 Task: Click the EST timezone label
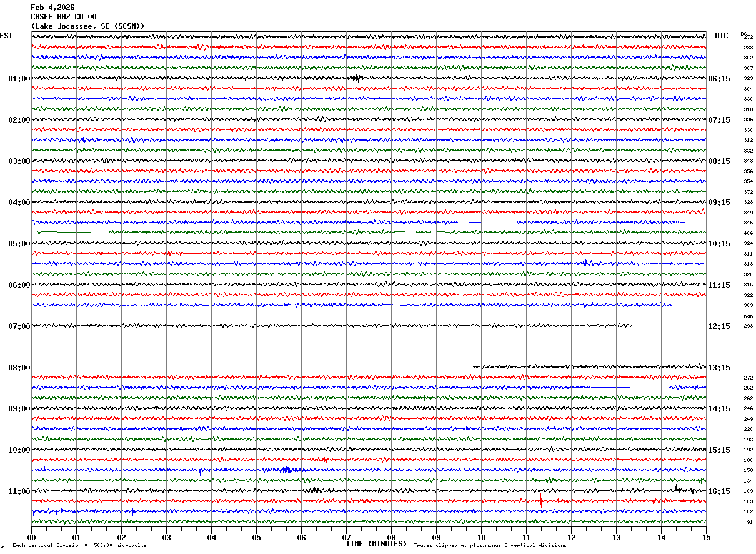click(x=6, y=36)
